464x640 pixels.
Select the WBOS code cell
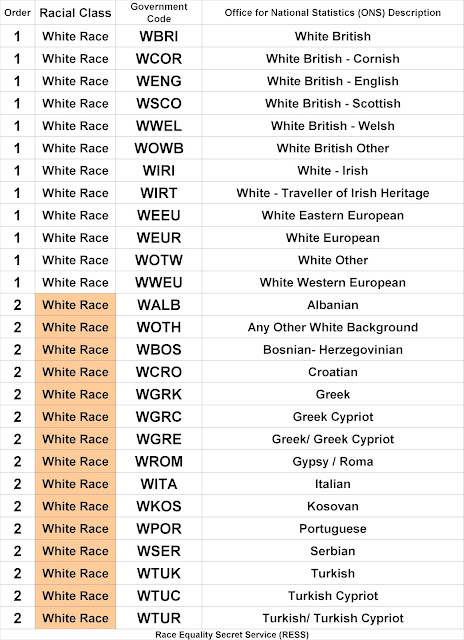[x=159, y=350]
